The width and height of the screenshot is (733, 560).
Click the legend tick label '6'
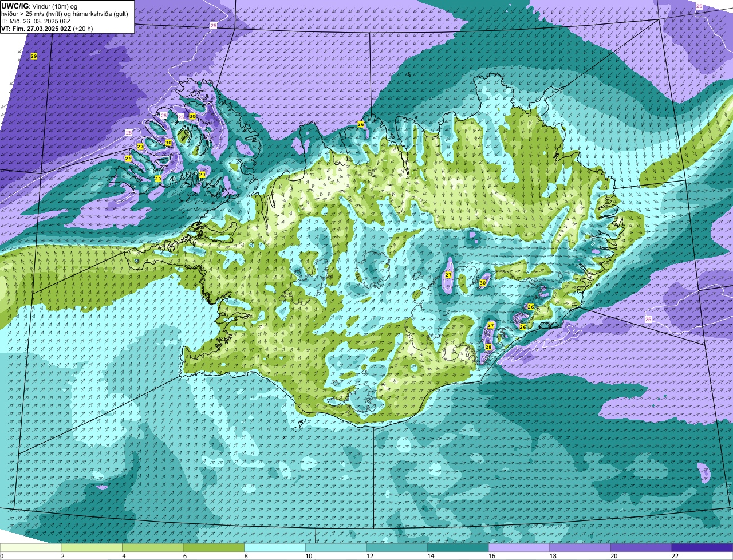tap(185, 556)
